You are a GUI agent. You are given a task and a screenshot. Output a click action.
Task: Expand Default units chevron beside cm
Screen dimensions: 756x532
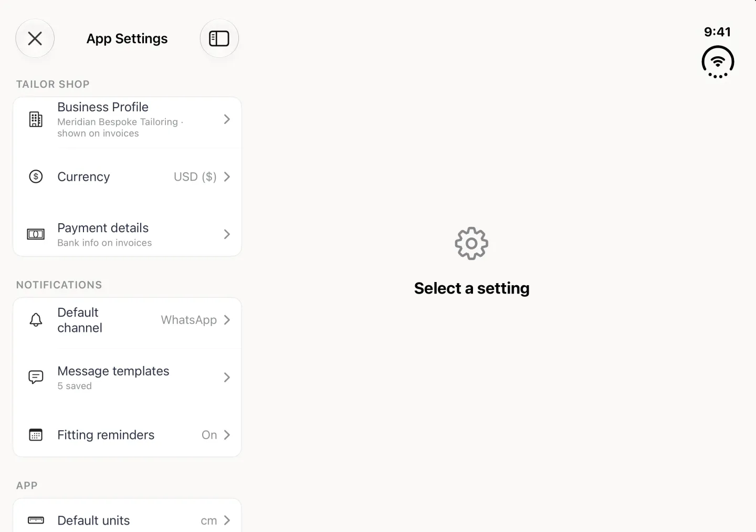click(x=227, y=520)
